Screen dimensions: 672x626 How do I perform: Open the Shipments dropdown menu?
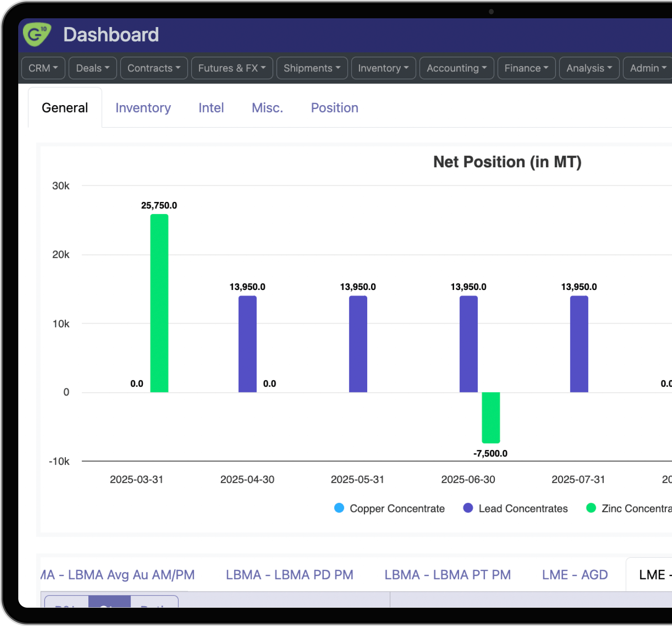pos(312,68)
